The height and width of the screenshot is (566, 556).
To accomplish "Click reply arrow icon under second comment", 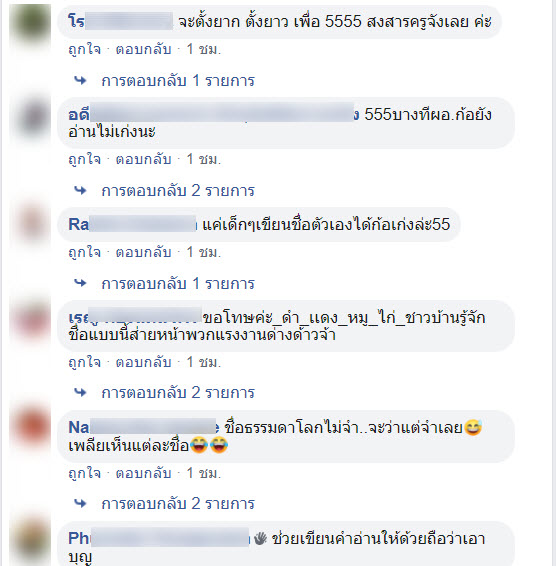I will pyautogui.click(x=80, y=191).
